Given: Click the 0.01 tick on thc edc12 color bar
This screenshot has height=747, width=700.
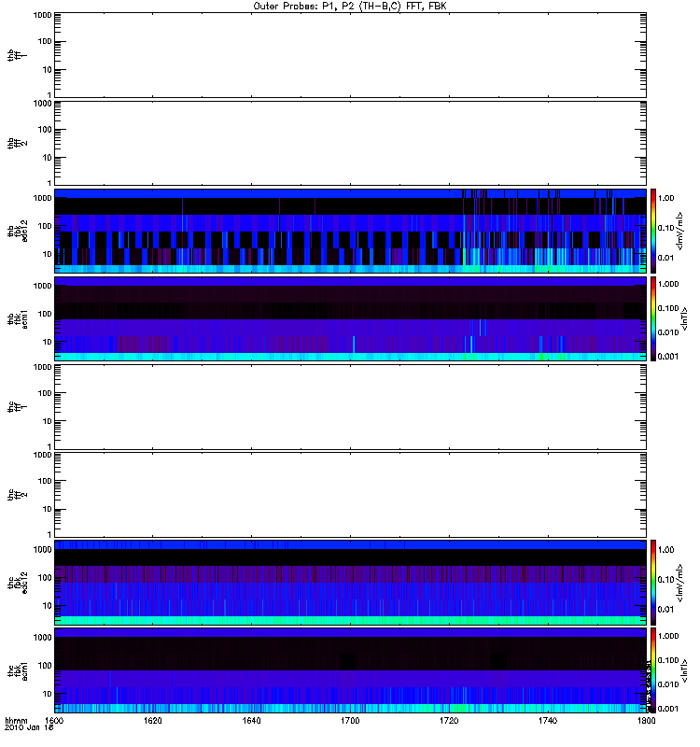Looking at the screenshot, I should (666, 610).
